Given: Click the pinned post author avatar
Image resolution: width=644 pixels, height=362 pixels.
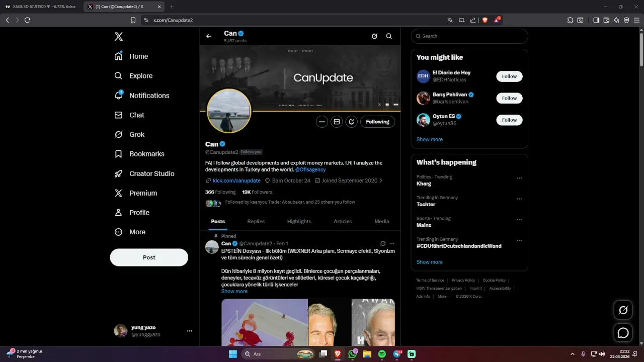Looking at the screenshot, I should pos(212,247).
